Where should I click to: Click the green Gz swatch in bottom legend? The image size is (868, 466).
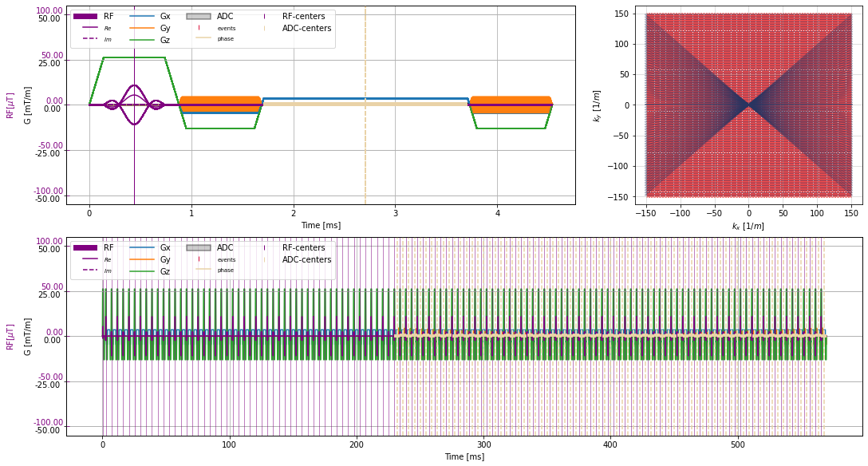(141, 272)
